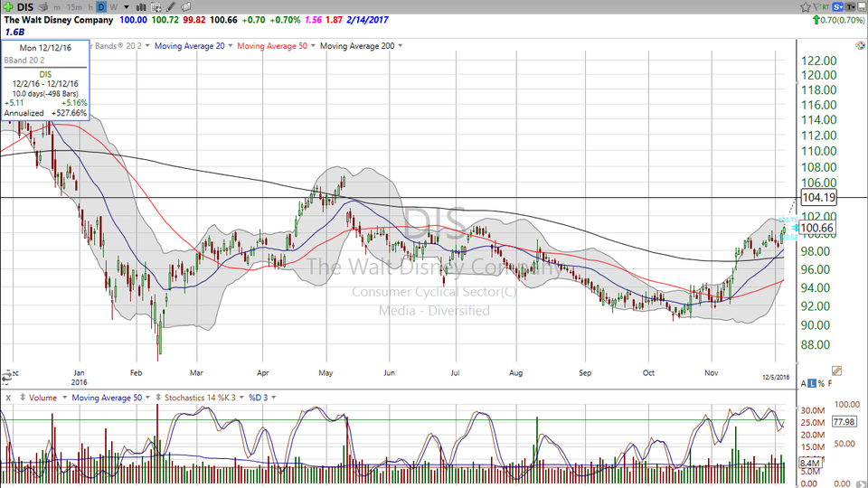
Task: Click the Jan 2016 axis label
Action: tap(80, 378)
